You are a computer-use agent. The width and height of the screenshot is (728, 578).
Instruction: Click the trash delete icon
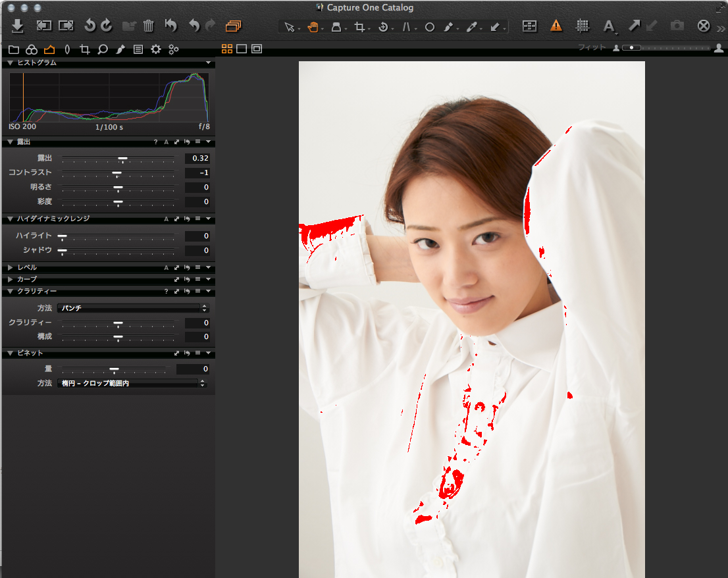[148, 26]
